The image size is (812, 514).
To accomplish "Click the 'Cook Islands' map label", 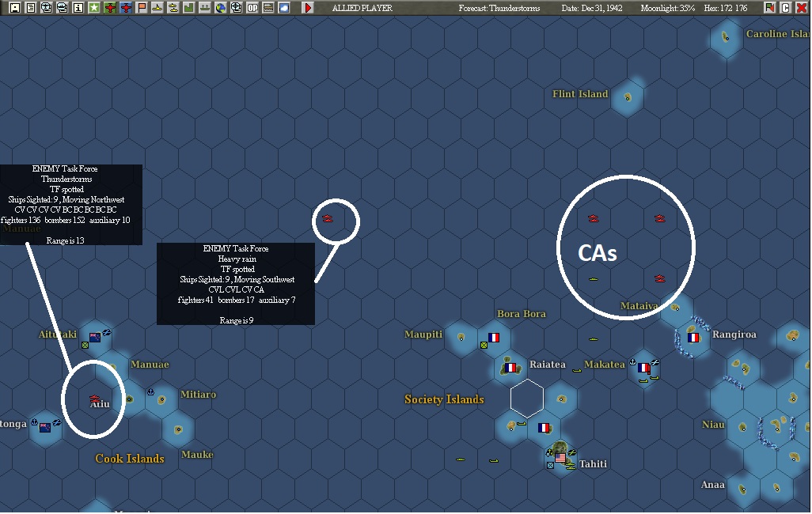I will point(130,458).
